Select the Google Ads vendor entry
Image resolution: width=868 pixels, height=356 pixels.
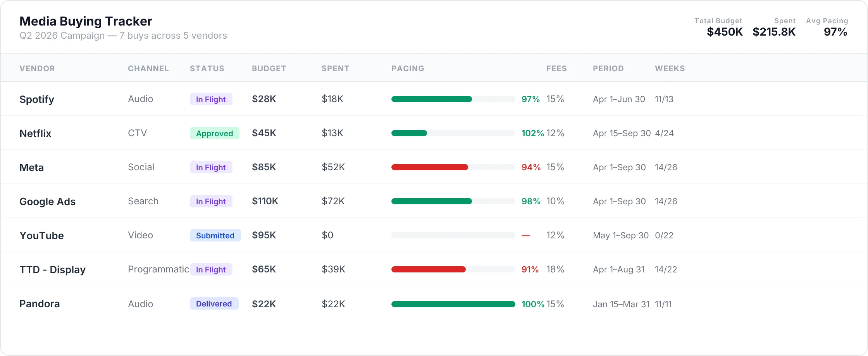(47, 202)
